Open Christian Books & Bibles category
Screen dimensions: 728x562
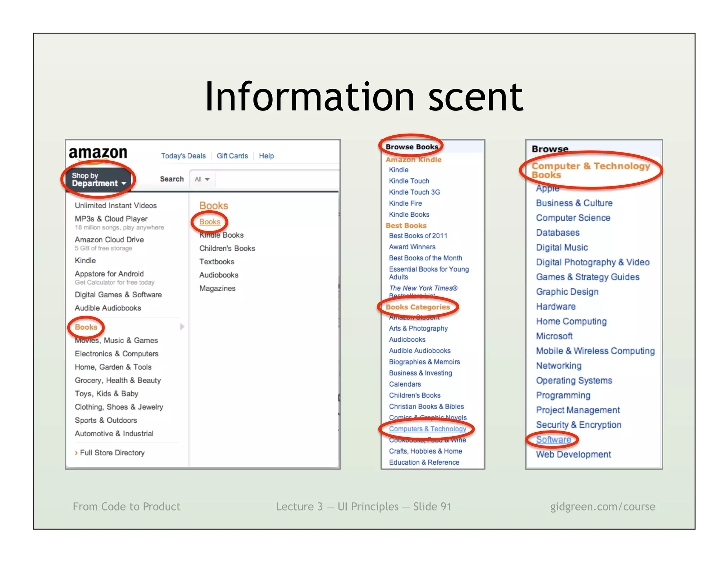(426, 406)
